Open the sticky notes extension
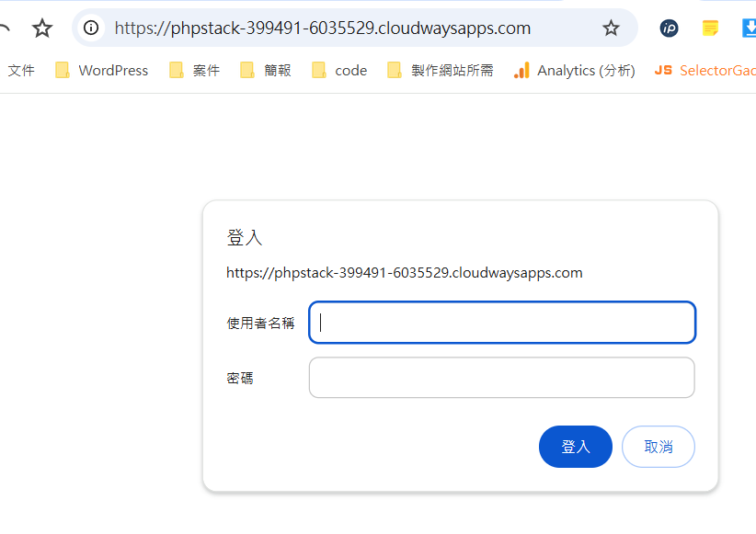 click(708, 28)
